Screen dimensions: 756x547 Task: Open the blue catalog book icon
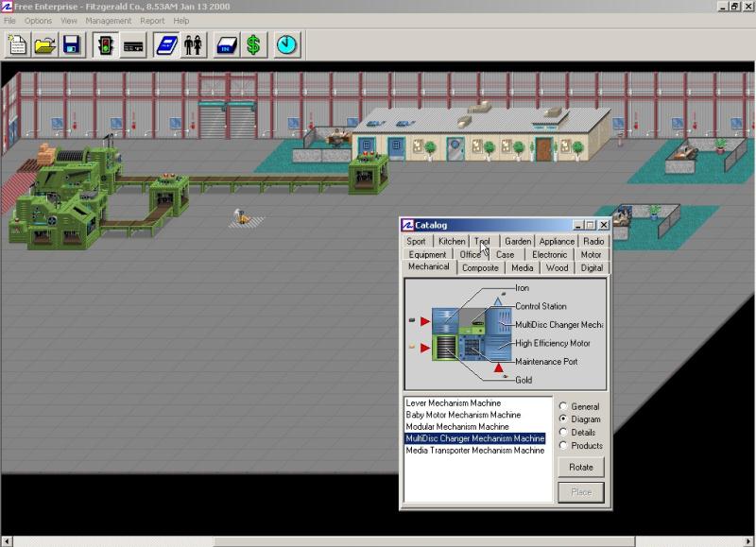[x=167, y=44]
